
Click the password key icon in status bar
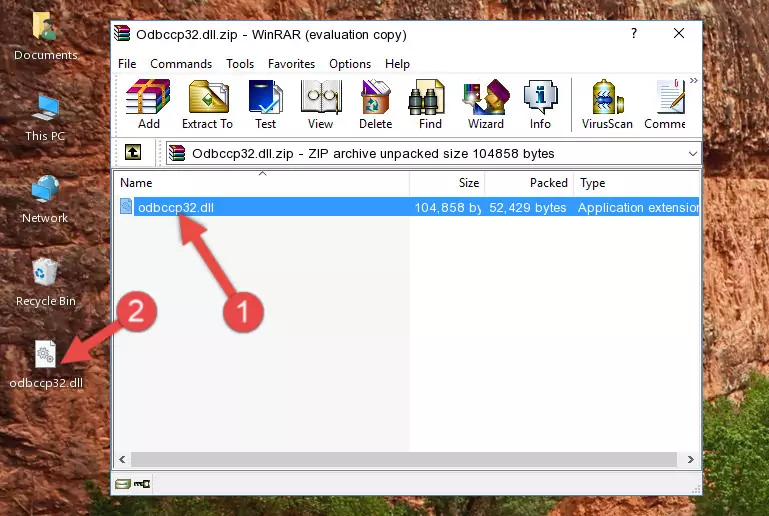pos(142,484)
